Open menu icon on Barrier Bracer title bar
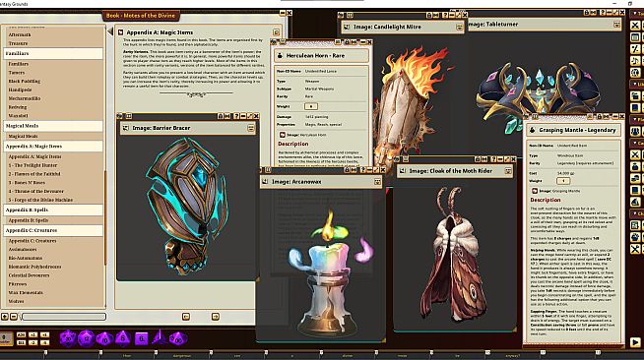 pyautogui.click(x=250, y=128)
